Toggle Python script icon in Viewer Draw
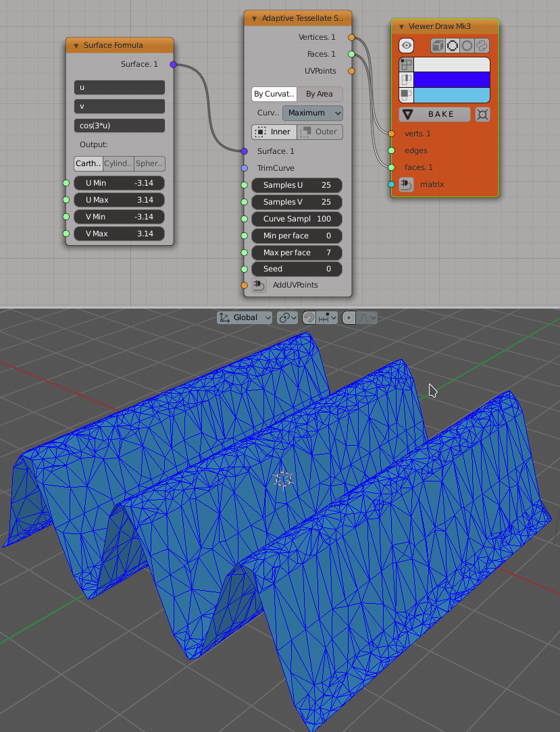Screen dimensions: 560x732 482,46
